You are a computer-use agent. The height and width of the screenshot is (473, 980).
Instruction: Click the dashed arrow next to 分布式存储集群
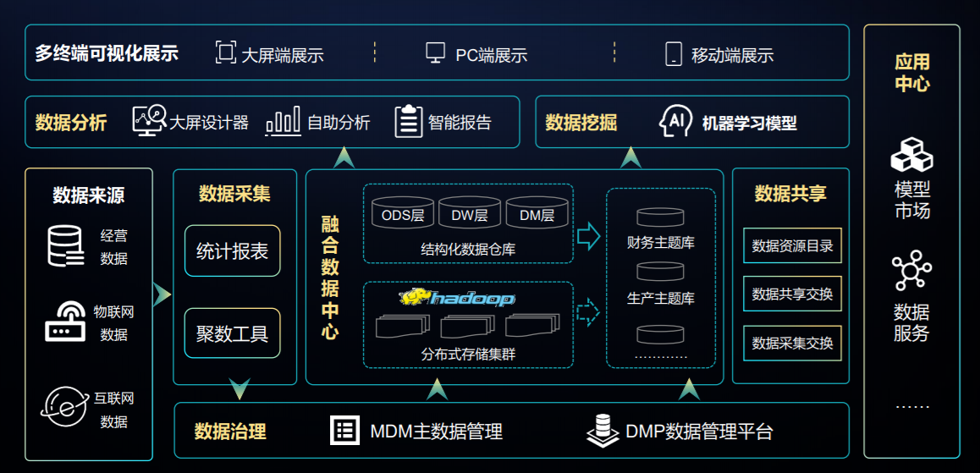tap(588, 311)
